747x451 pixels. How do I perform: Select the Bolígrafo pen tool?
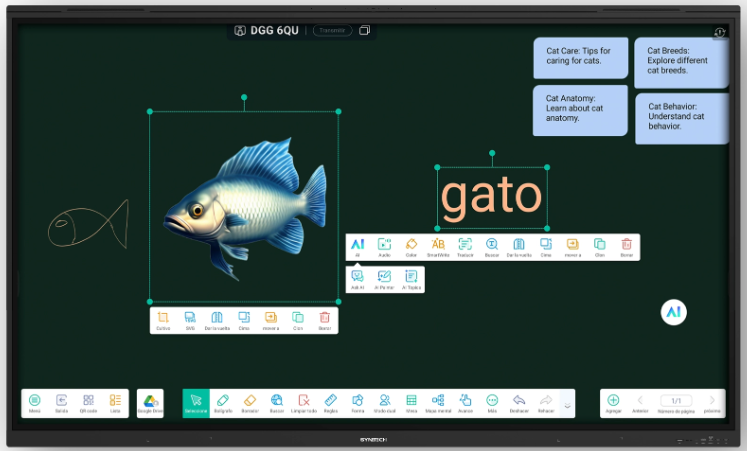pyautogui.click(x=223, y=402)
